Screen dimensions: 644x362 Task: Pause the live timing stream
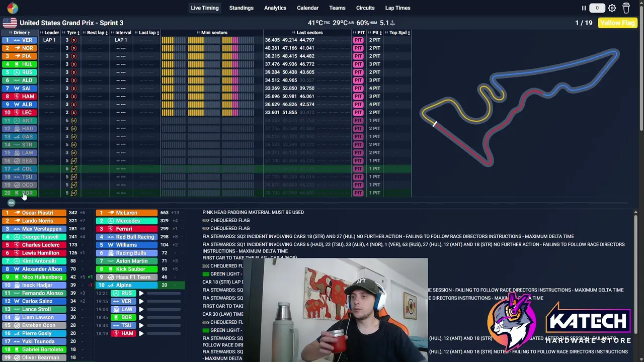click(584, 8)
